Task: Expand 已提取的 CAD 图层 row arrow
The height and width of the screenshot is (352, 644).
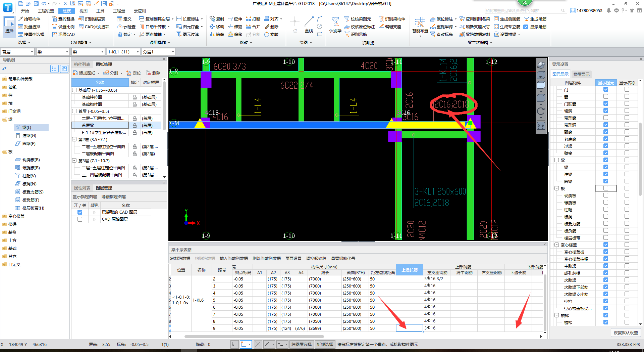Action: 94,212
